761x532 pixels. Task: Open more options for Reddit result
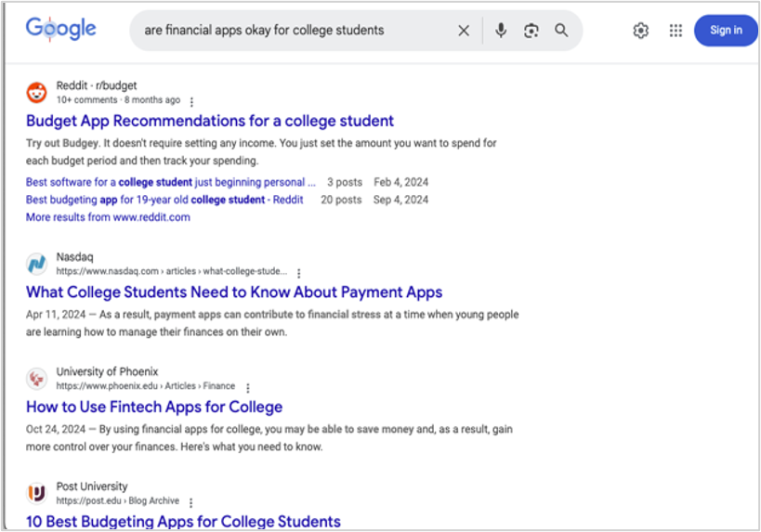191,101
